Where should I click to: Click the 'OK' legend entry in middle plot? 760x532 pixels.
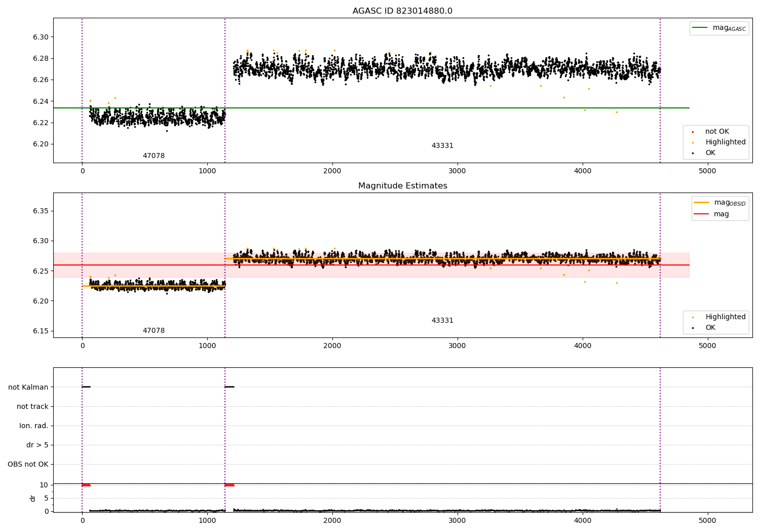710,328
